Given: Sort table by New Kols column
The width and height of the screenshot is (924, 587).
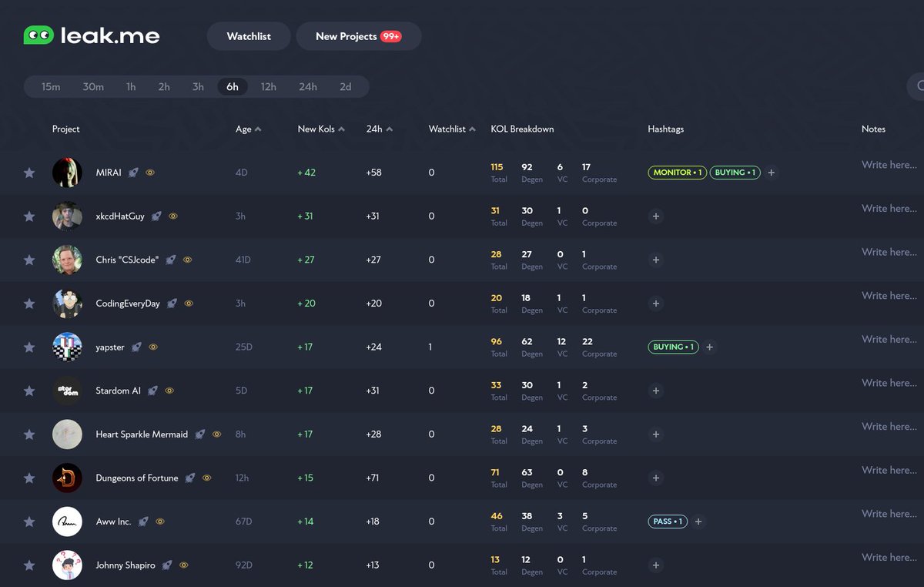Looking at the screenshot, I should [x=321, y=129].
